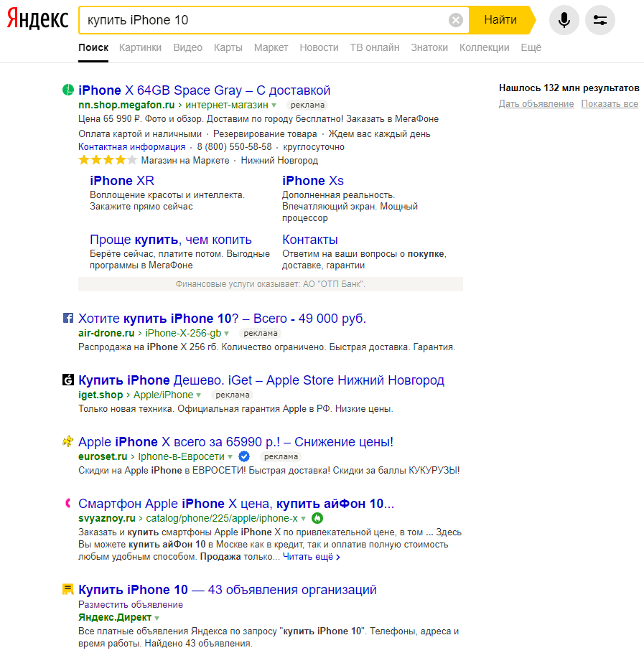Open Купить iPhone Дешево iGet result

coord(261,380)
